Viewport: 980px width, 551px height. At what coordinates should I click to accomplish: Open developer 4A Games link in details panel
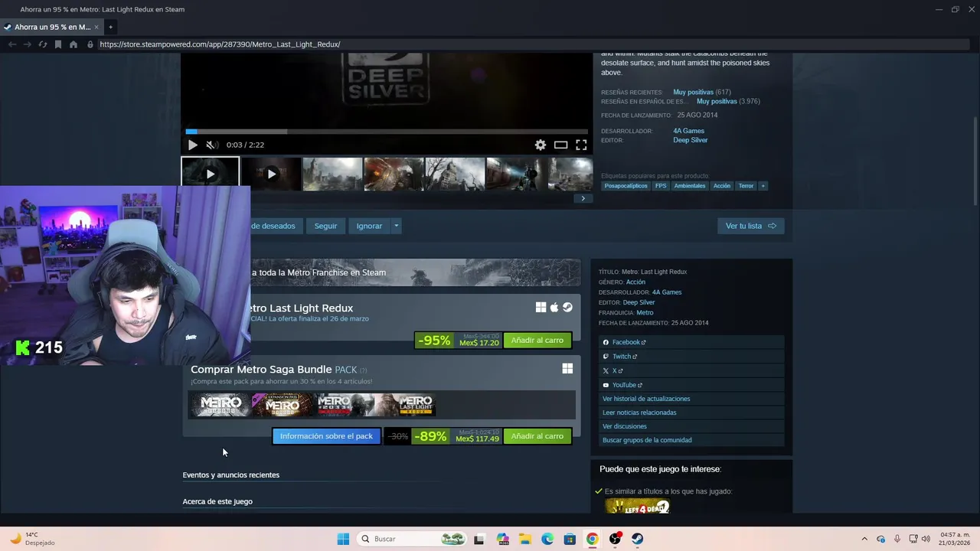click(x=666, y=292)
